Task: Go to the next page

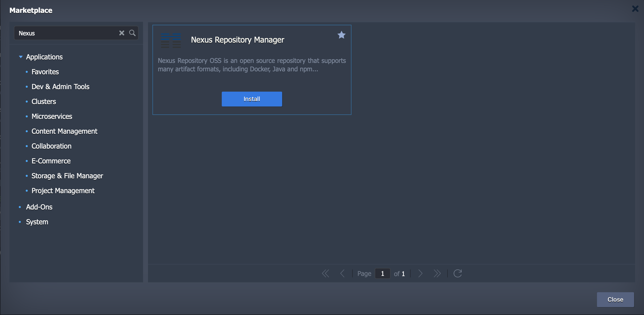Action: pyautogui.click(x=421, y=273)
